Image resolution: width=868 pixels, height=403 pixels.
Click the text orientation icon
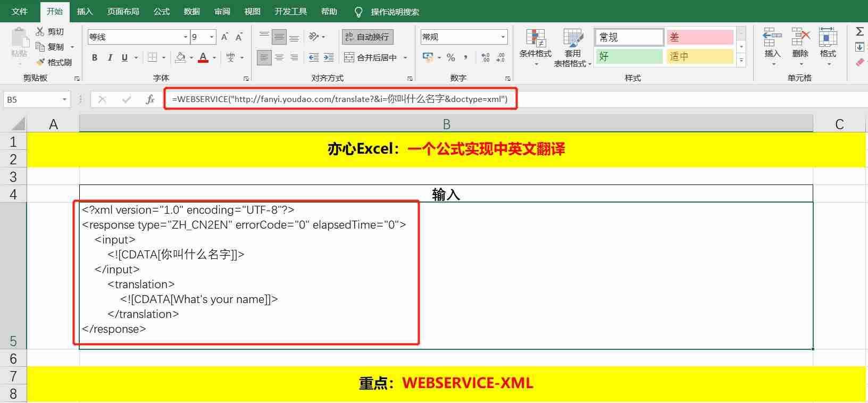(314, 37)
